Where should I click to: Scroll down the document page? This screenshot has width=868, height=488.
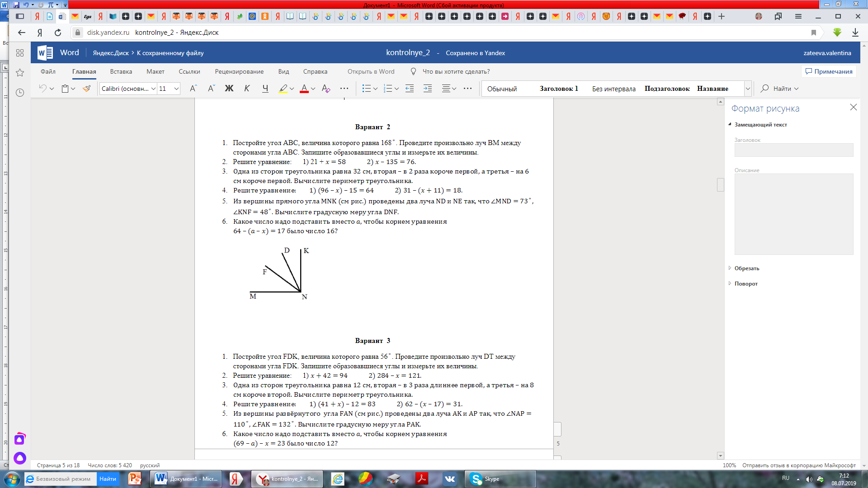[x=722, y=455]
